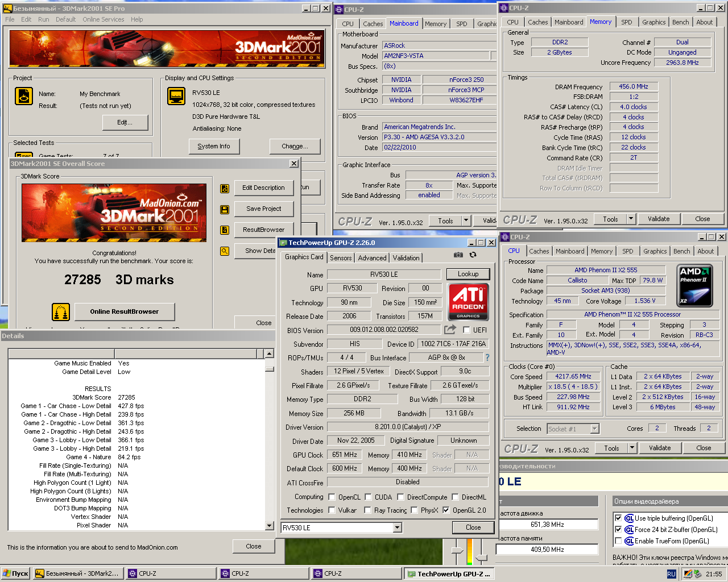Click the Project yellow icon in 3DMark
The height and width of the screenshot is (582, 728).
point(24,96)
